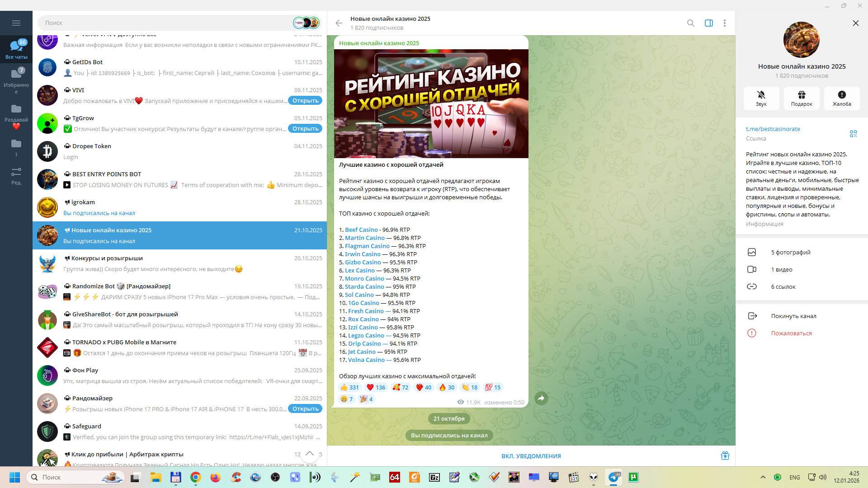The height and width of the screenshot is (488, 868).
Task: Show QR code for channel link
Action: click(853, 134)
